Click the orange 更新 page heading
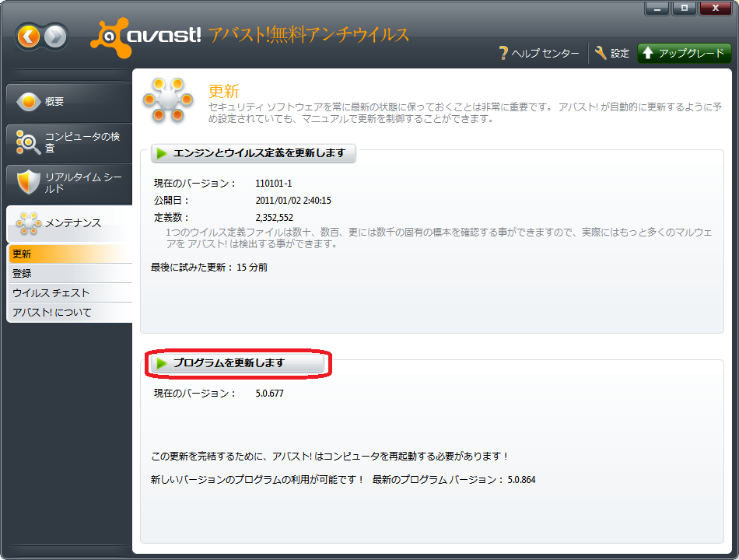 pyautogui.click(x=224, y=91)
